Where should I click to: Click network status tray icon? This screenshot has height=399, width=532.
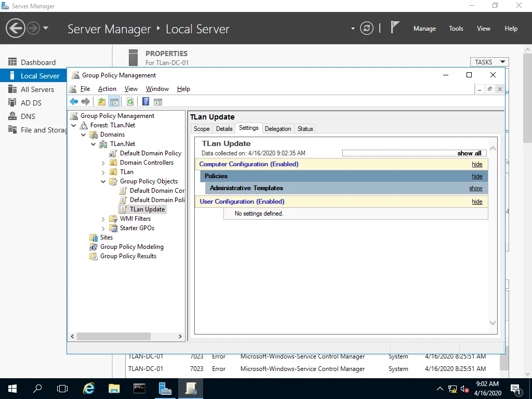[x=453, y=389]
